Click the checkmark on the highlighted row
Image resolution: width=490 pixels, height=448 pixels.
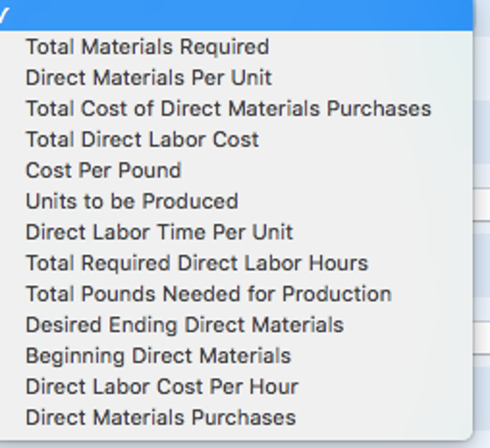click(4, 15)
